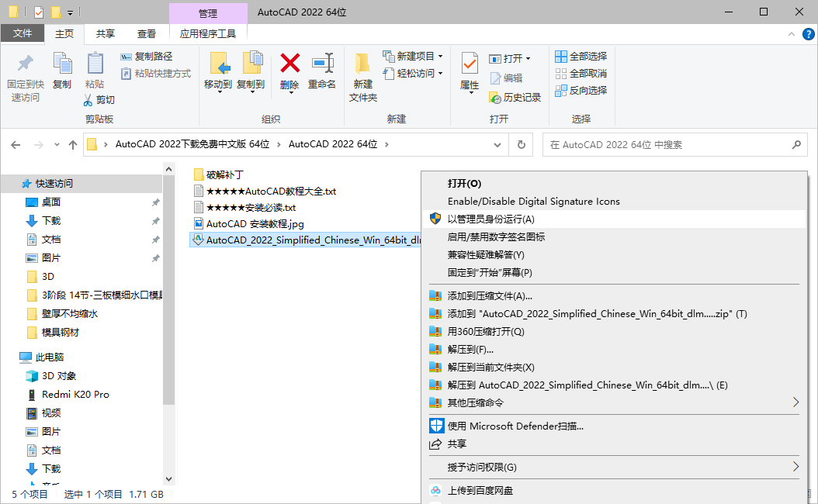
Task: Open file Properties using the 属性 icon
Action: 469,74
